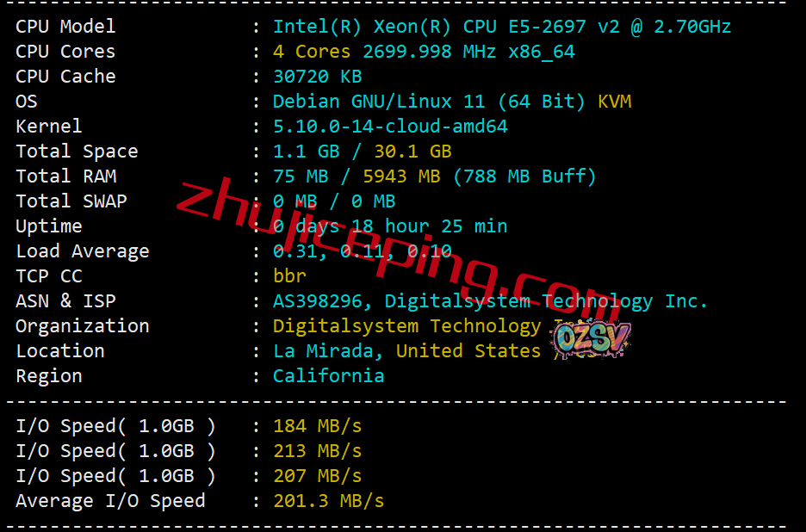Click the CPU Cache 30720 KB value

[317, 77]
